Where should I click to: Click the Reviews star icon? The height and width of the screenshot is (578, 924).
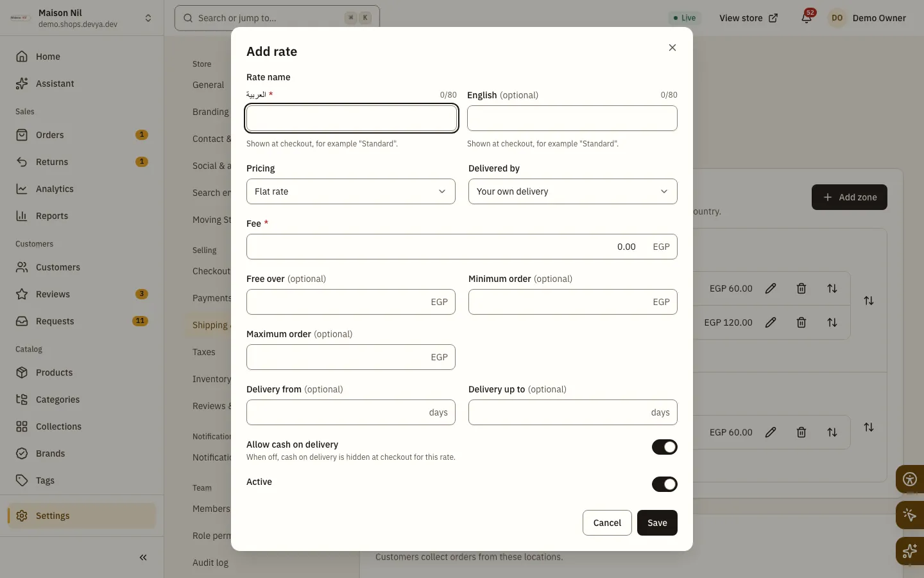(22, 294)
